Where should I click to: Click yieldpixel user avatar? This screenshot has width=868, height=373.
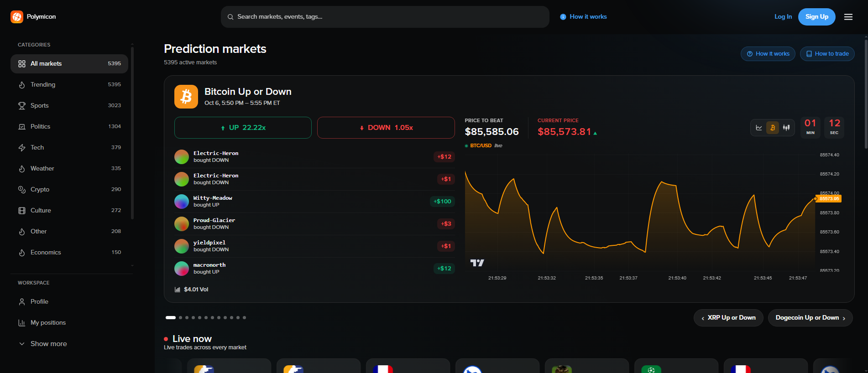point(182,246)
